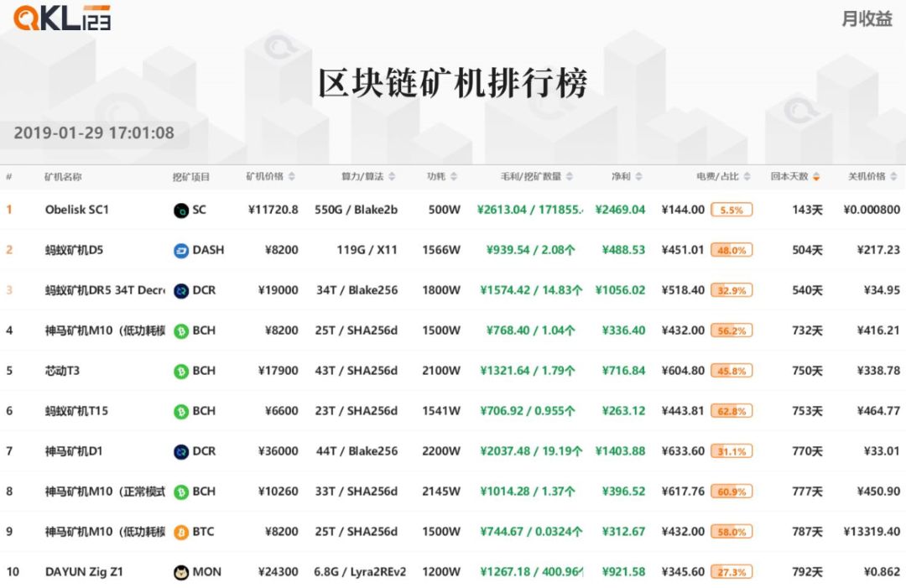Click the electricity fee ¥633.60
The image size is (906, 588).
tap(683, 451)
